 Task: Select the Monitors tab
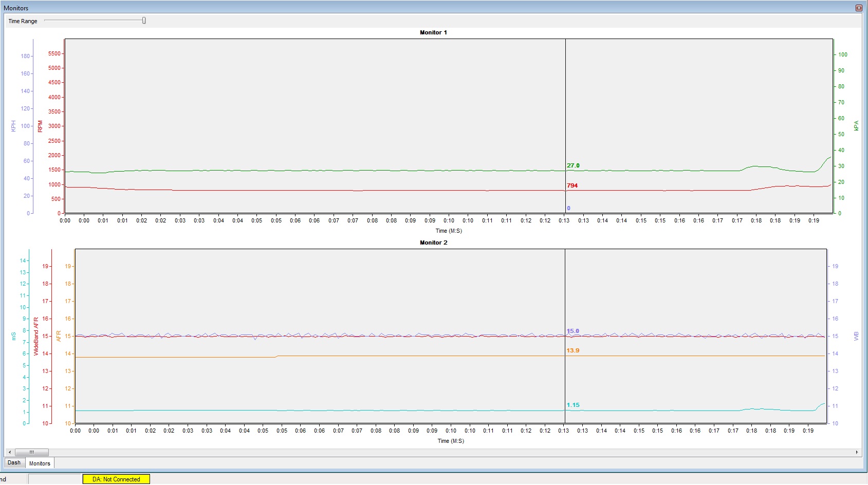pos(40,463)
